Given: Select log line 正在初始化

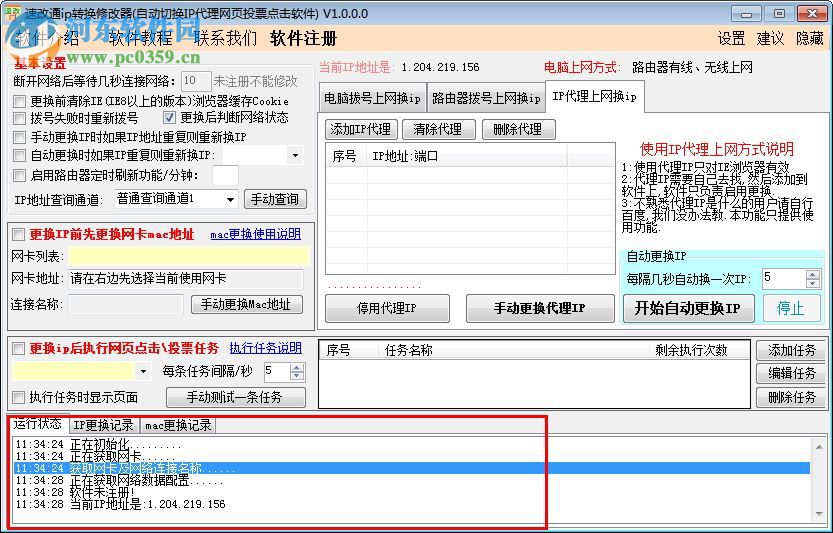Looking at the screenshot, I should (x=412, y=444).
